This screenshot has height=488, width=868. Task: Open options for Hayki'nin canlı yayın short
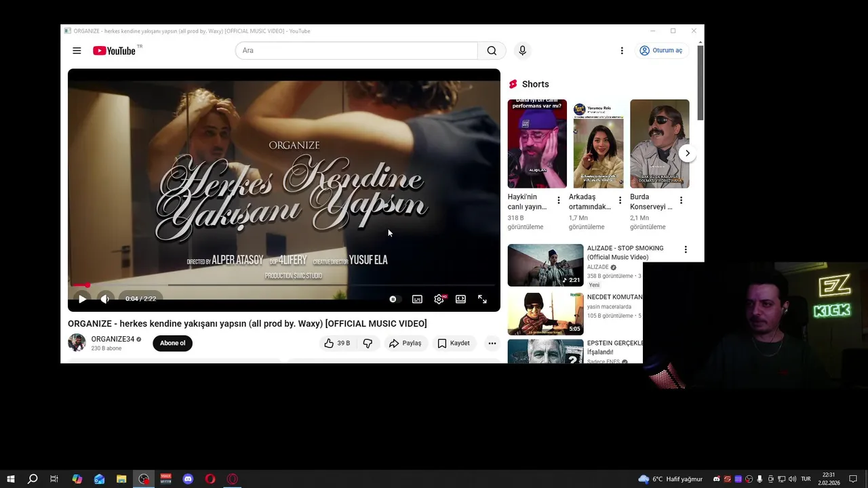(x=559, y=201)
